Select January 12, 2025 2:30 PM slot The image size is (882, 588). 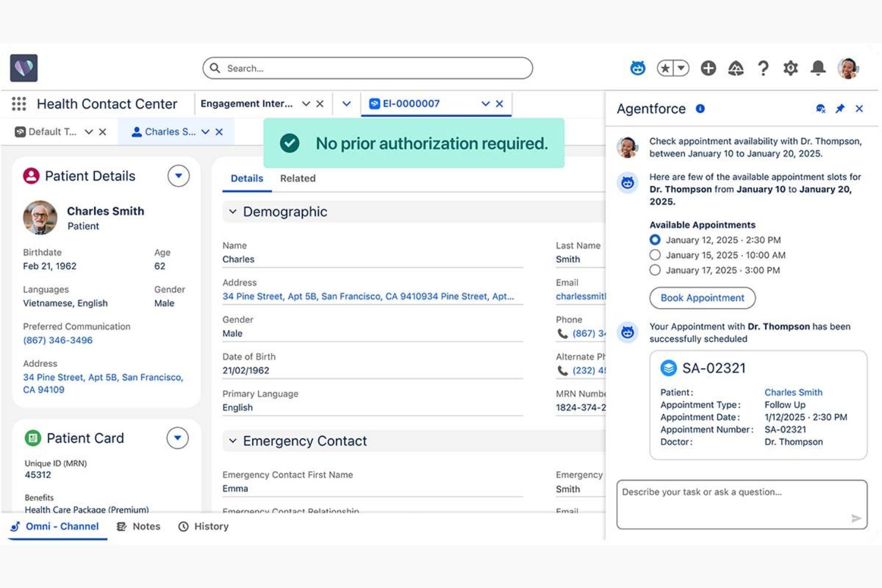tap(655, 240)
